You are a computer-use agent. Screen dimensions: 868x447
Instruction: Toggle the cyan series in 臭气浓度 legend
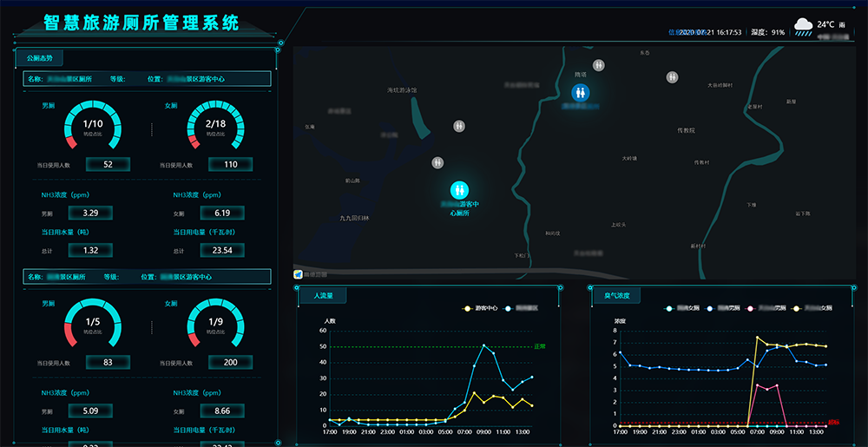pyautogui.click(x=681, y=308)
